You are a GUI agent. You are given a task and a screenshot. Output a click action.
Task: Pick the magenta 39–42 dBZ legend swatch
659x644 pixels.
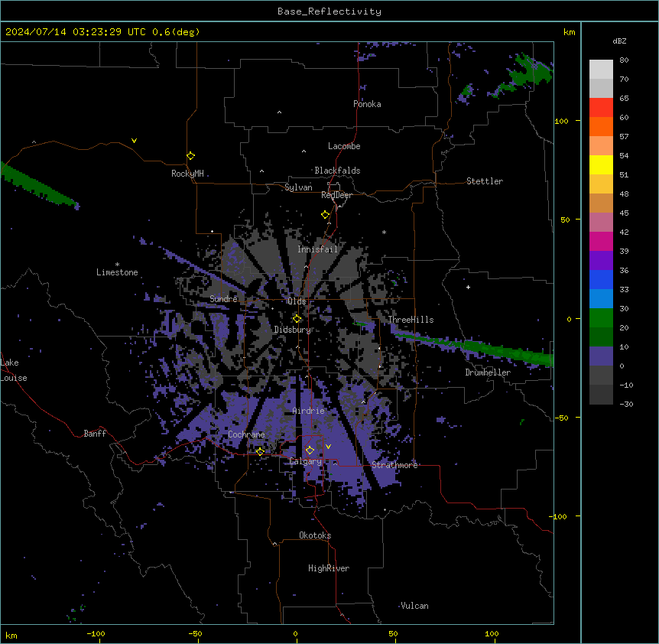(601, 241)
